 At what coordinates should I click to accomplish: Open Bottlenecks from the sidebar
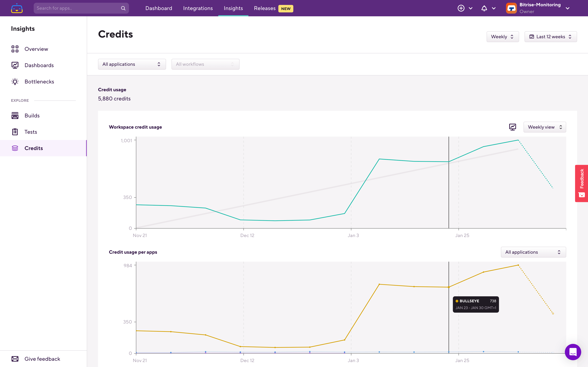[39, 82]
